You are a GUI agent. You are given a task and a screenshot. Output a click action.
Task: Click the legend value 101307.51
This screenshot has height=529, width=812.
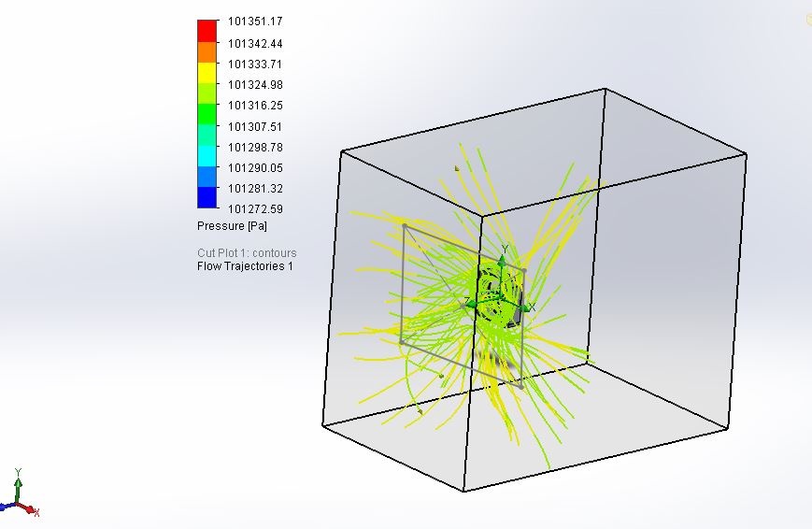[255, 127]
